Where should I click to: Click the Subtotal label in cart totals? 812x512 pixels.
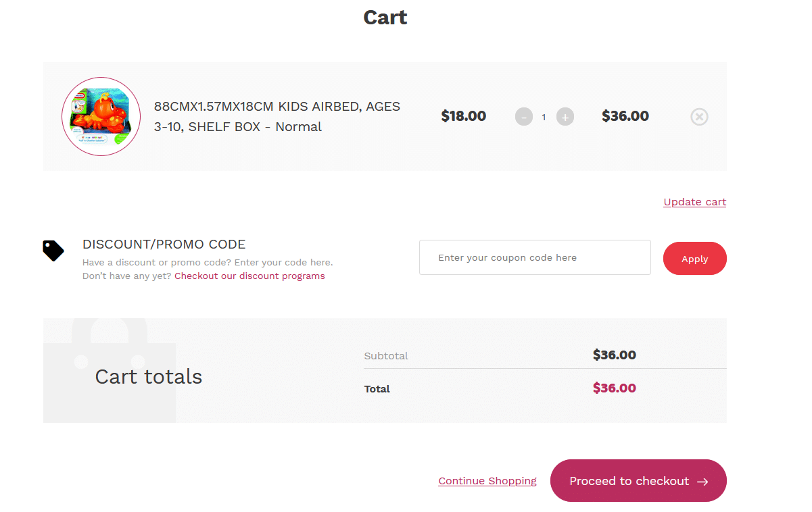[386, 356]
